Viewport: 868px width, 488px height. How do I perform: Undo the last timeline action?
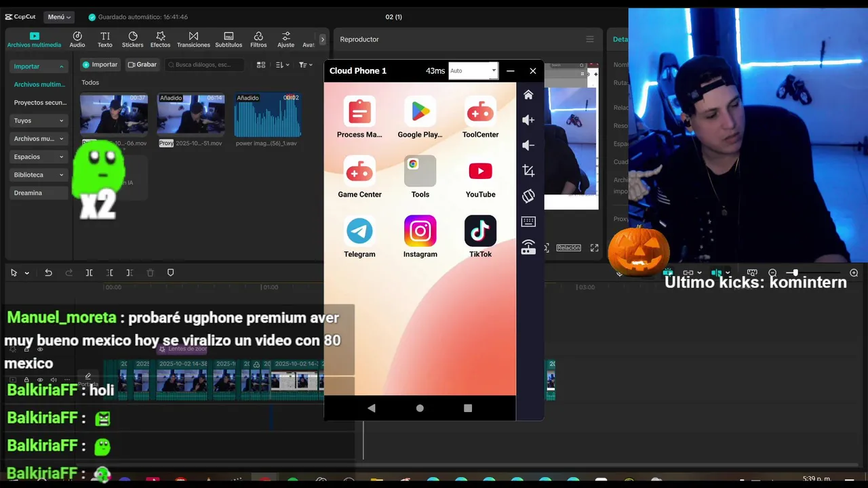tap(48, 272)
